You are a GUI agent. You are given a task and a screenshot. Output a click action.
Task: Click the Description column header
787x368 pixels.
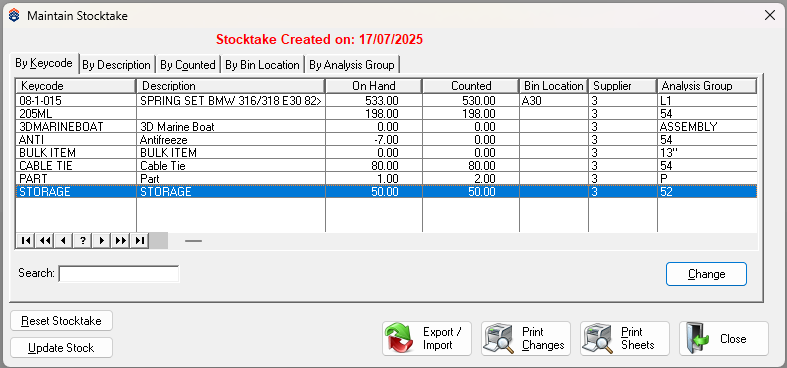click(231, 86)
